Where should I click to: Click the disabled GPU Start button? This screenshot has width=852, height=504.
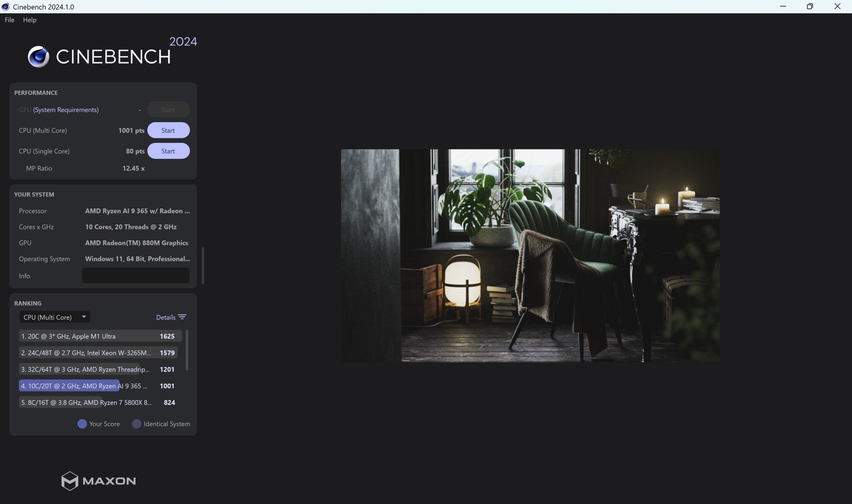click(168, 110)
